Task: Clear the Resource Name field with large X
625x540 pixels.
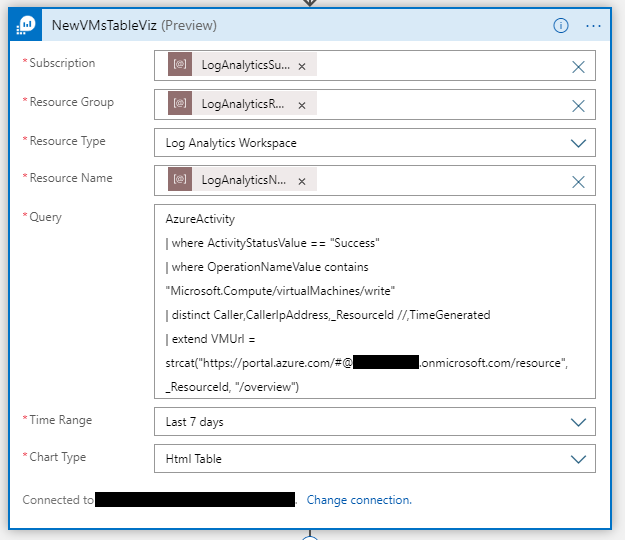Action: pyautogui.click(x=578, y=182)
